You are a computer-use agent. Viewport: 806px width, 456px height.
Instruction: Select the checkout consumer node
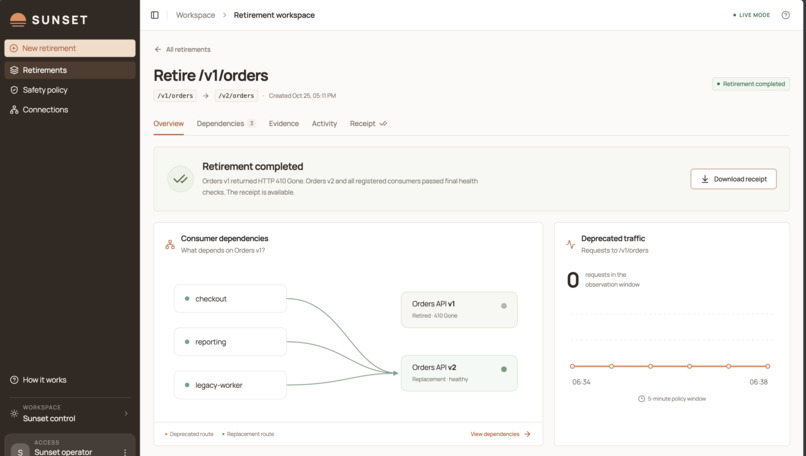(230, 299)
